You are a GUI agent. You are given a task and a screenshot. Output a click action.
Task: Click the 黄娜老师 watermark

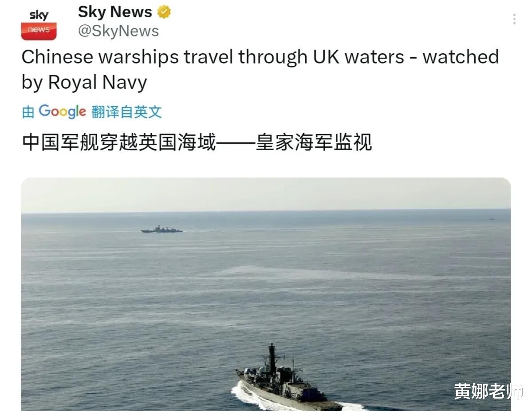(x=489, y=391)
